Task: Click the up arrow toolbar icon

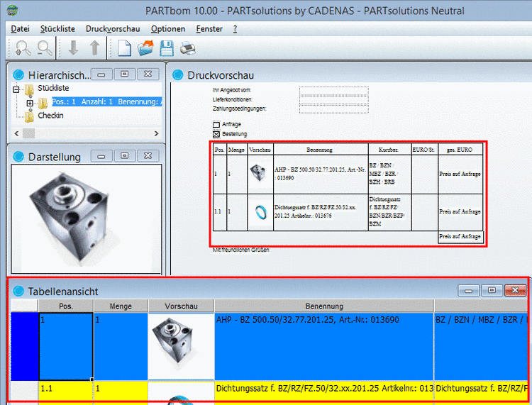Action: 94,48
